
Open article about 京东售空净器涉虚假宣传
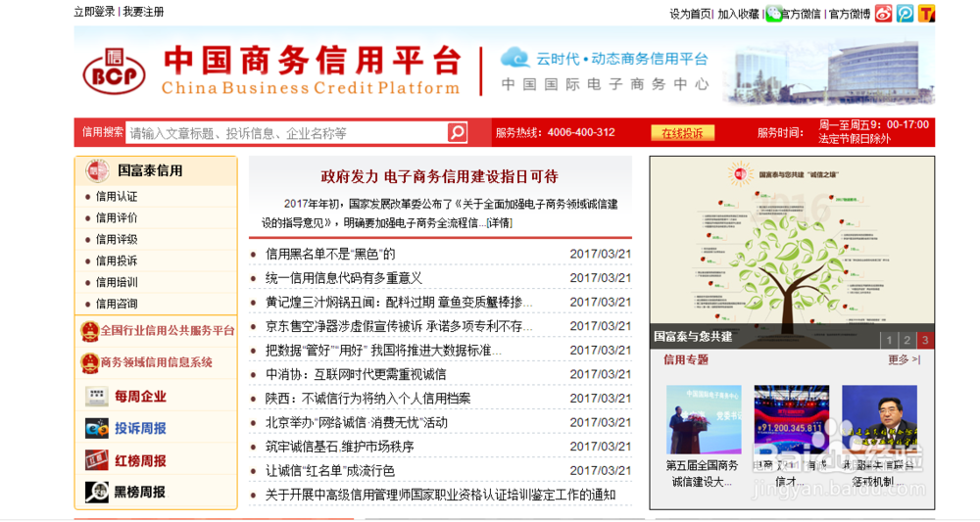399,326
